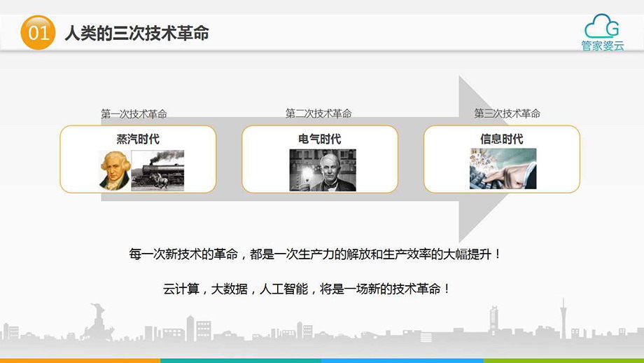Select the 电气时代 heading

(319, 139)
